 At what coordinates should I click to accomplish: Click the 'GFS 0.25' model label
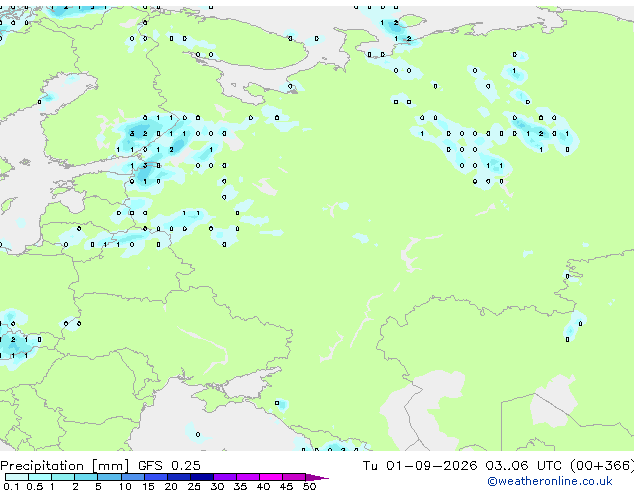[169, 466]
